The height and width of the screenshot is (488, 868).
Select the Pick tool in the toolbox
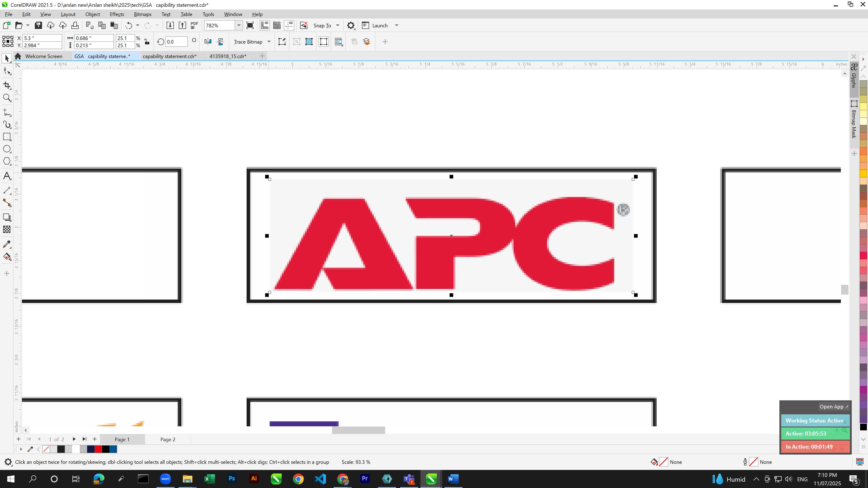[x=7, y=59]
